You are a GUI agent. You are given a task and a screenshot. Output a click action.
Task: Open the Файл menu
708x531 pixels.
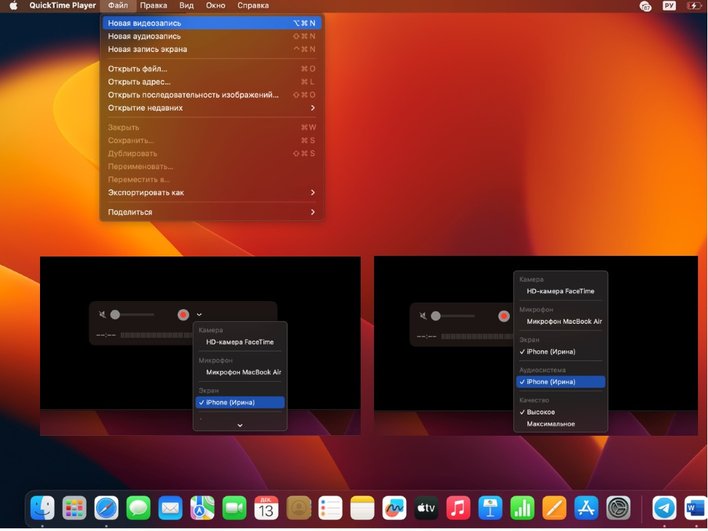(x=118, y=6)
